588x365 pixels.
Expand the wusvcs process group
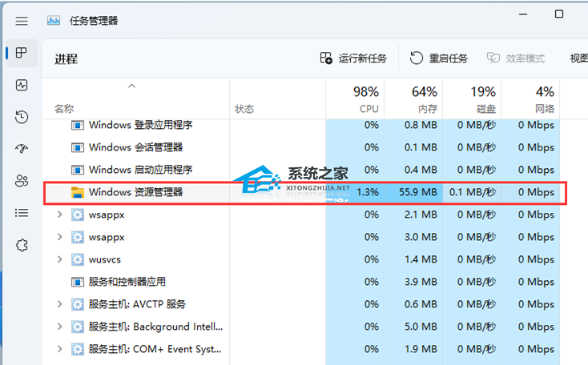[x=59, y=259]
